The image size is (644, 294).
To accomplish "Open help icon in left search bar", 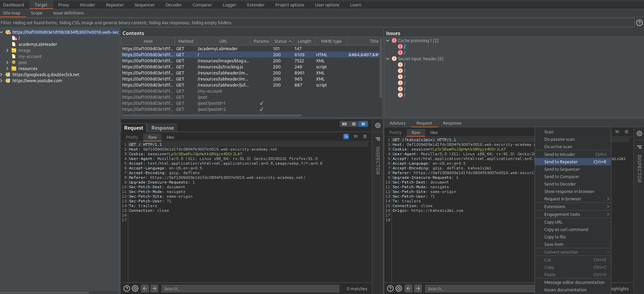I will 127,288.
